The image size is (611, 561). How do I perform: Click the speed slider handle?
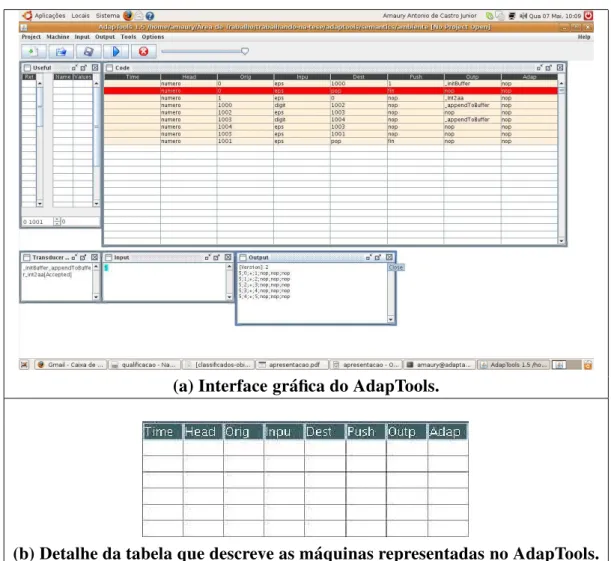point(245,51)
